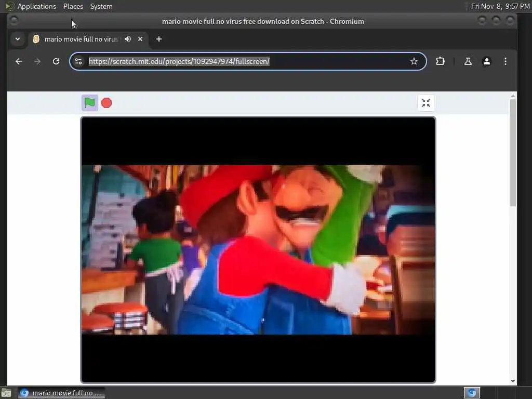Open the Extensions puzzle-piece menu
This screenshot has width=532, height=399.
pos(440,61)
